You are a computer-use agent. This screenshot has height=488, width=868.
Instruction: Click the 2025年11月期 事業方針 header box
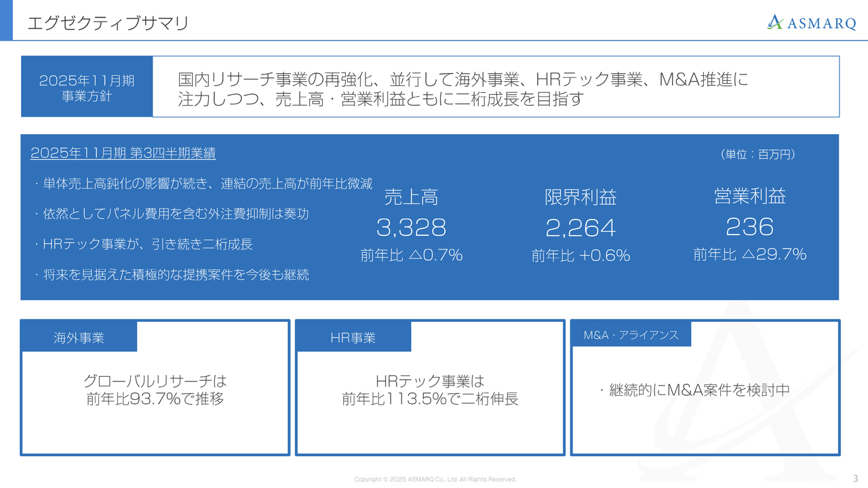[x=87, y=86]
